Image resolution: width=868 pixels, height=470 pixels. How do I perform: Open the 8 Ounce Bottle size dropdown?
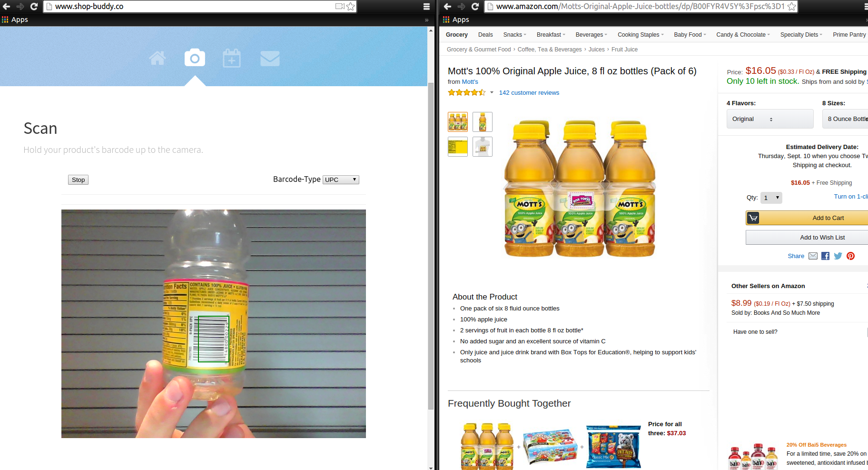(845, 119)
